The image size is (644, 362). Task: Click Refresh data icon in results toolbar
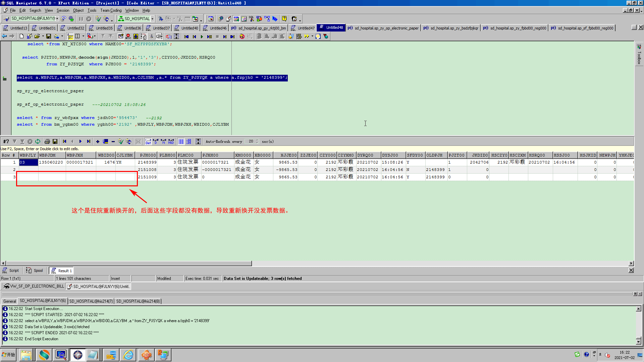[x=38, y=141]
